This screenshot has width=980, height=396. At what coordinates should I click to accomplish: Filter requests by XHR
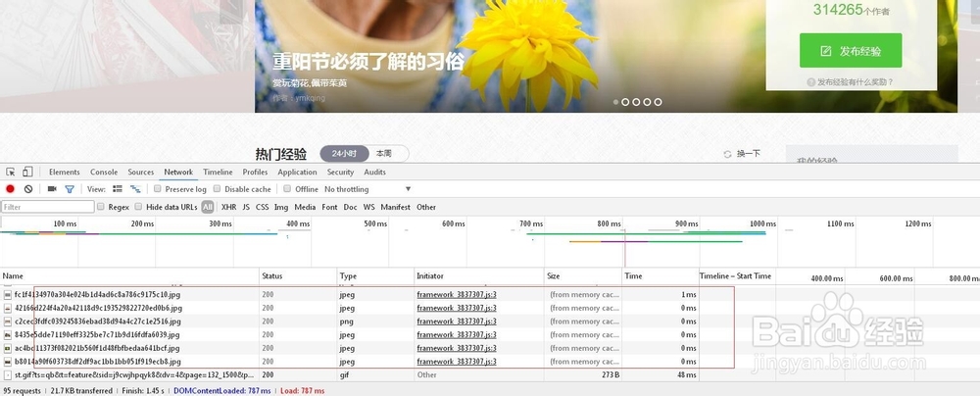[228, 207]
